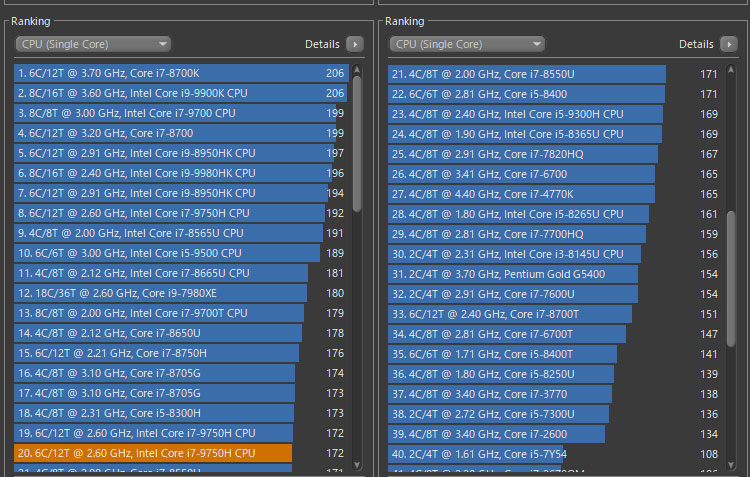750x477 pixels.
Task: Select row 31 Pentium Gold G5400
Action: pyautogui.click(x=555, y=274)
